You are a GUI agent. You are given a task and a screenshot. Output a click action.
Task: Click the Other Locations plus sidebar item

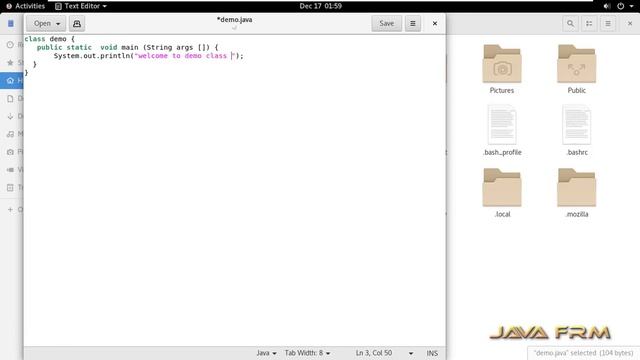(12, 209)
